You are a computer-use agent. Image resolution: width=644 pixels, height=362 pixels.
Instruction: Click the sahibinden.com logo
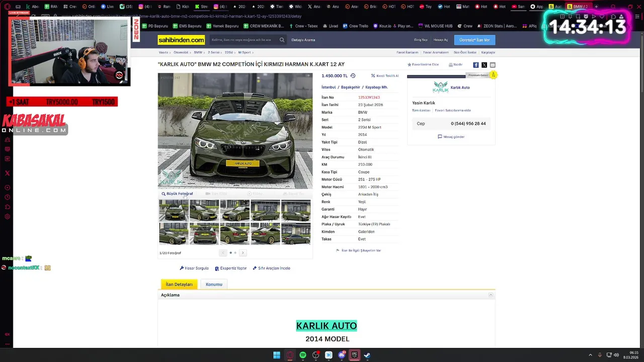point(181,40)
